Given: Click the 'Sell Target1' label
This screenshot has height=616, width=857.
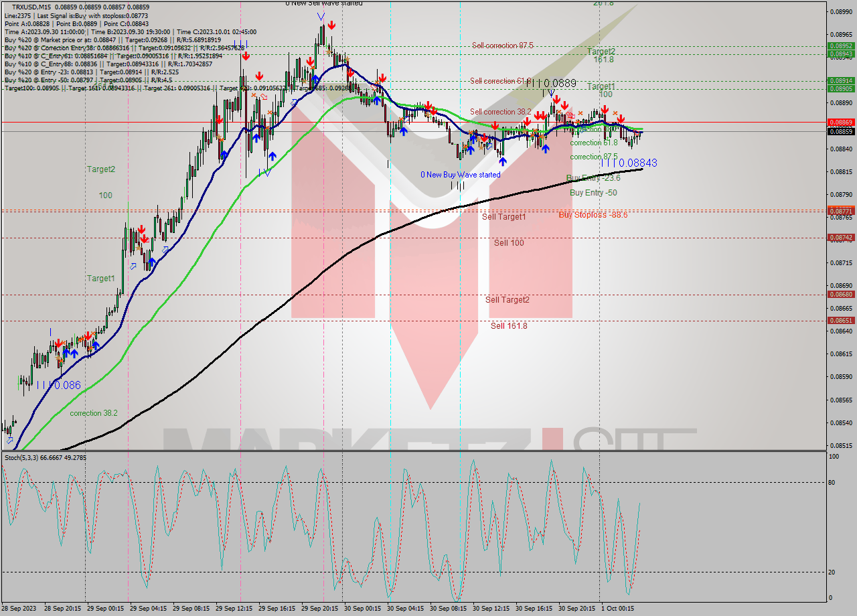Looking at the screenshot, I should [x=503, y=217].
